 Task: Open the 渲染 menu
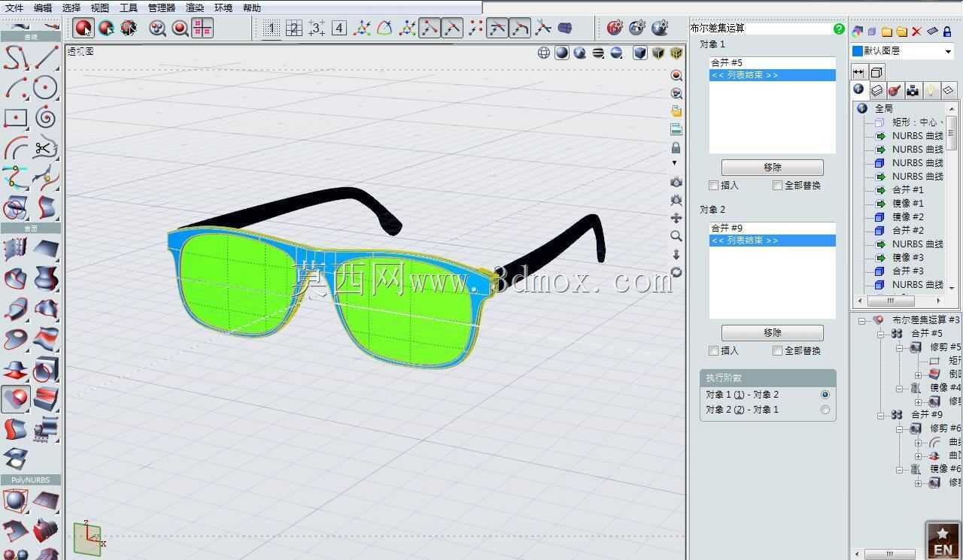coord(195,8)
